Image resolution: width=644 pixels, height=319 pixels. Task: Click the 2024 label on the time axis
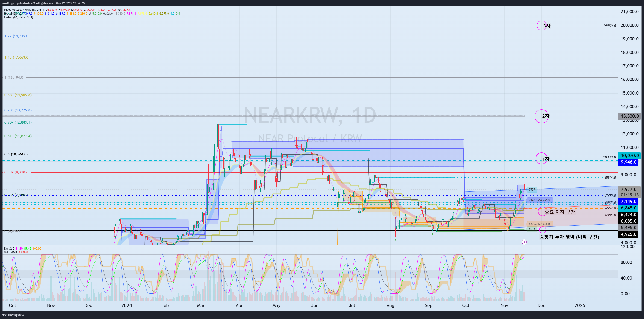[x=126, y=305]
